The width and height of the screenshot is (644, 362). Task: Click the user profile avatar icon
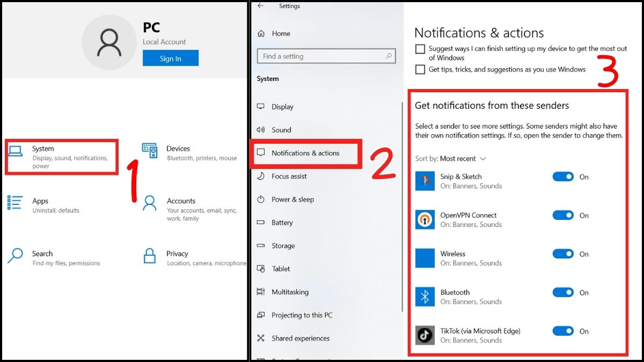(109, 43)
